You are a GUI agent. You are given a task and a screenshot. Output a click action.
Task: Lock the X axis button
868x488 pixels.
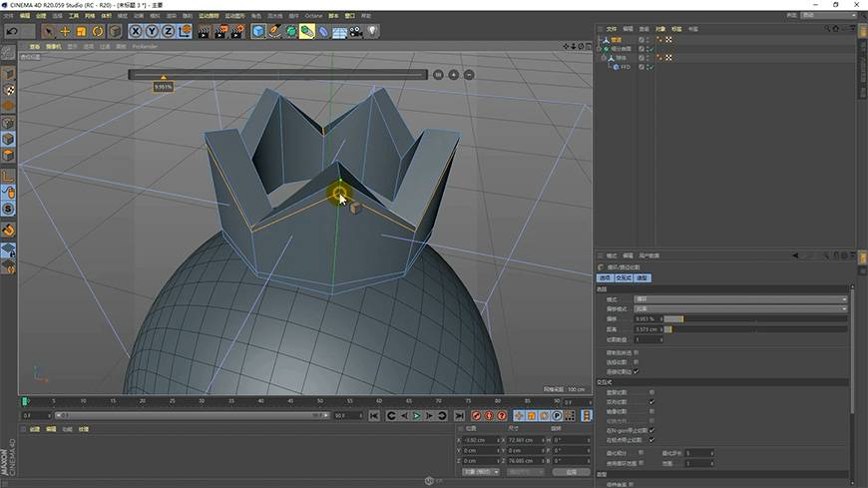136,31
